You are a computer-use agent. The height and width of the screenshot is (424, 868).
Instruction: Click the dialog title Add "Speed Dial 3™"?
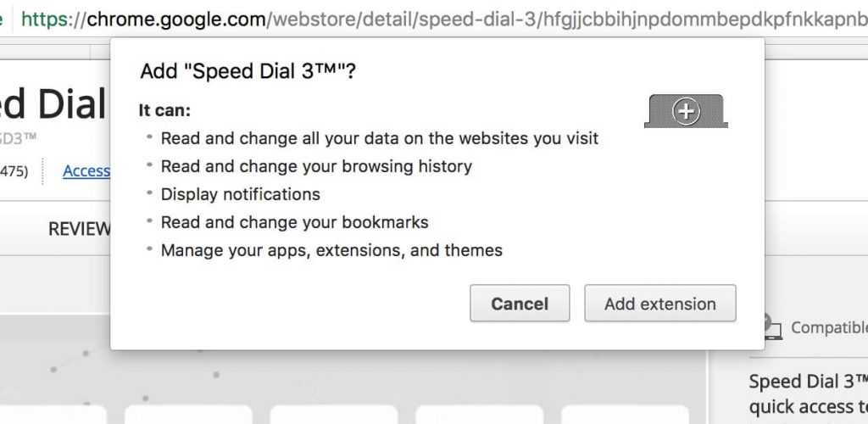pyautogui.click(x=248, y=71)
